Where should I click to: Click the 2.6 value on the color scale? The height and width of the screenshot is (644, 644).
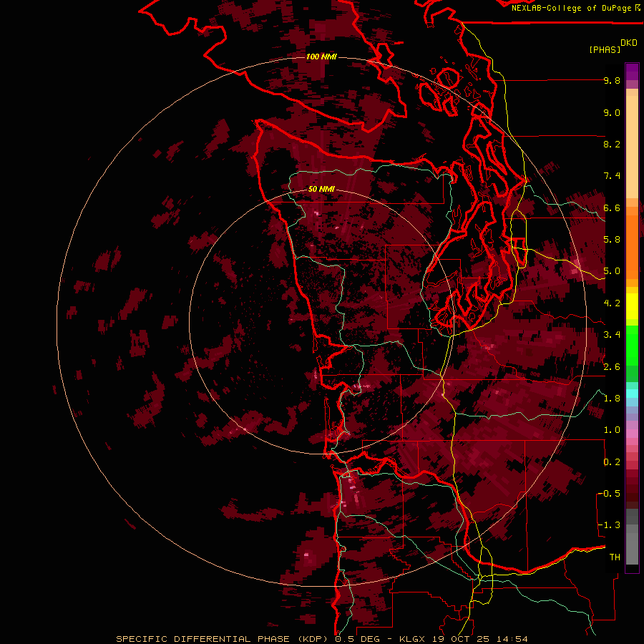click(612, 367)
